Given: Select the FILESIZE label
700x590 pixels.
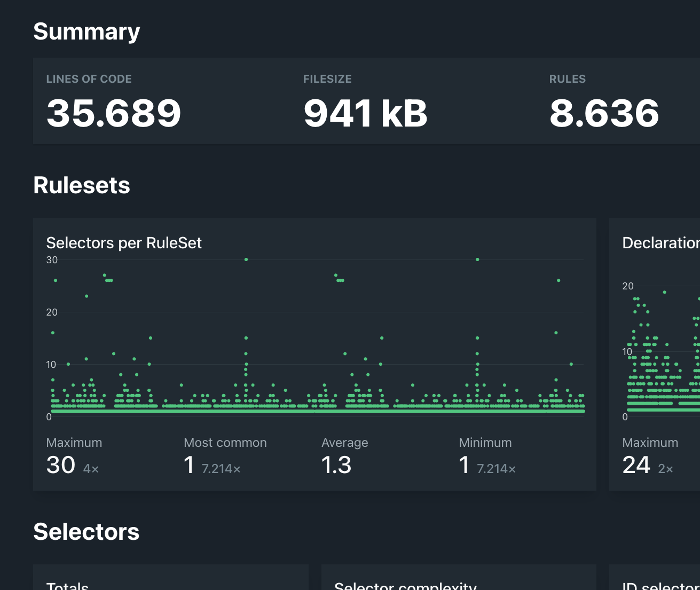Looking at the screenshot, I should (327, 78).
